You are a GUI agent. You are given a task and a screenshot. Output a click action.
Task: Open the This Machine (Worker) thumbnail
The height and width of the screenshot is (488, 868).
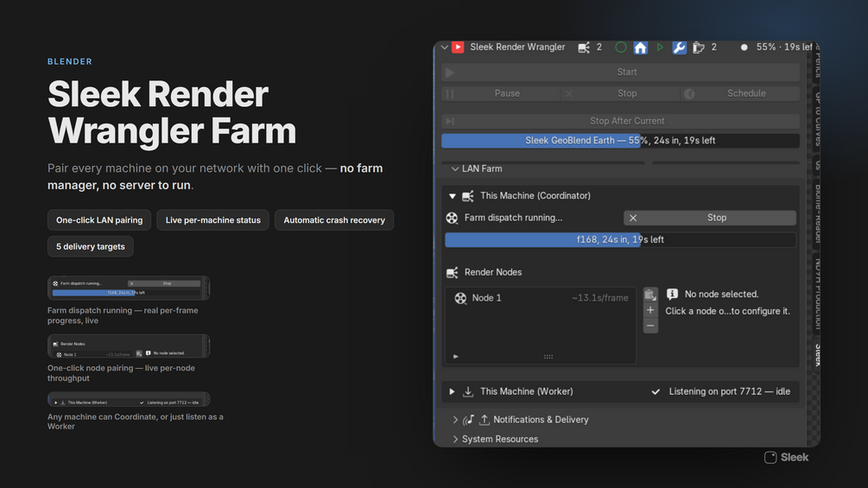pos(129,400)
